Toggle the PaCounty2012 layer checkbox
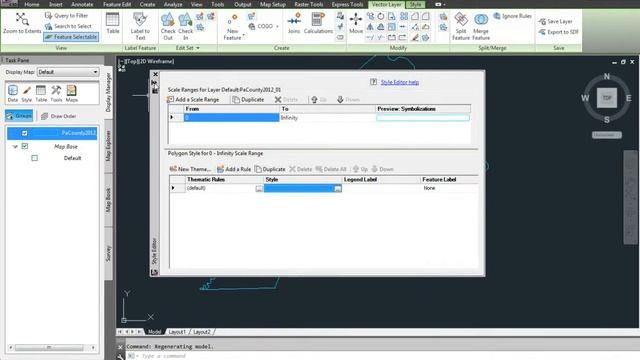The width and height of the screenshot is (640, 360). 24,133
